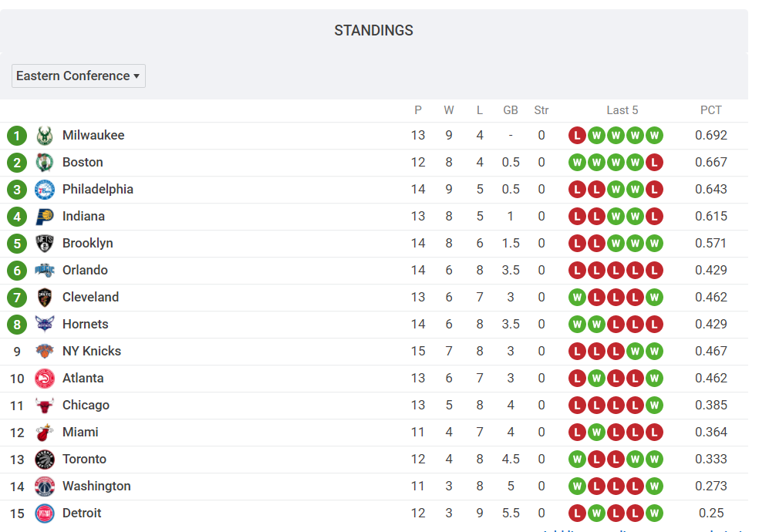This screenshot has width=759, height=532.
Task: Click Milwaukee's first Last 5 loss badge
Action: [x=577, y=136]
